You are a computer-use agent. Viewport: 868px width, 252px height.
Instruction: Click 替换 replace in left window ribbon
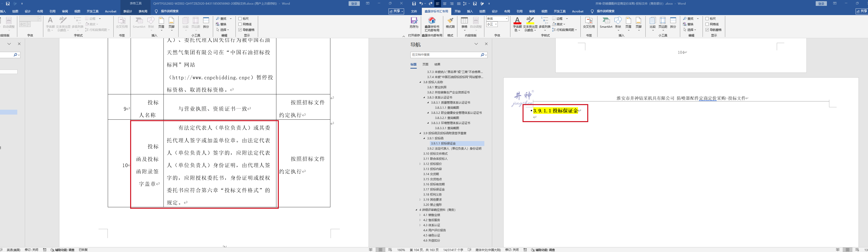(221, 24)
